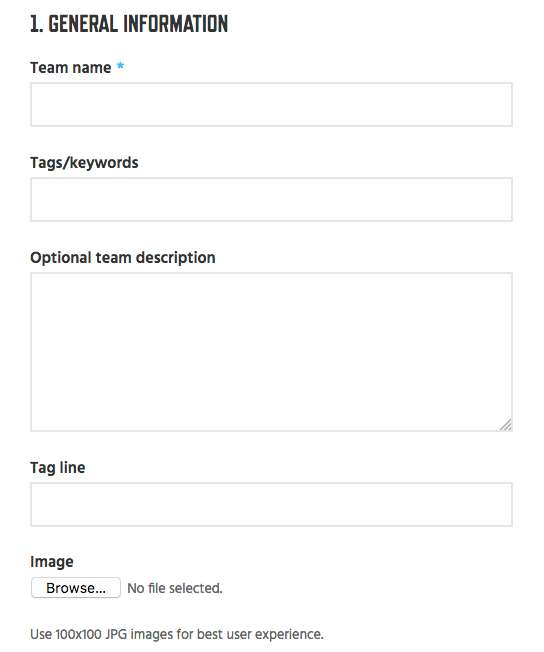Click the 'Tags/keywords' field label
The height and width of the screenshot is (652, 544).
[x=84, y=163]
